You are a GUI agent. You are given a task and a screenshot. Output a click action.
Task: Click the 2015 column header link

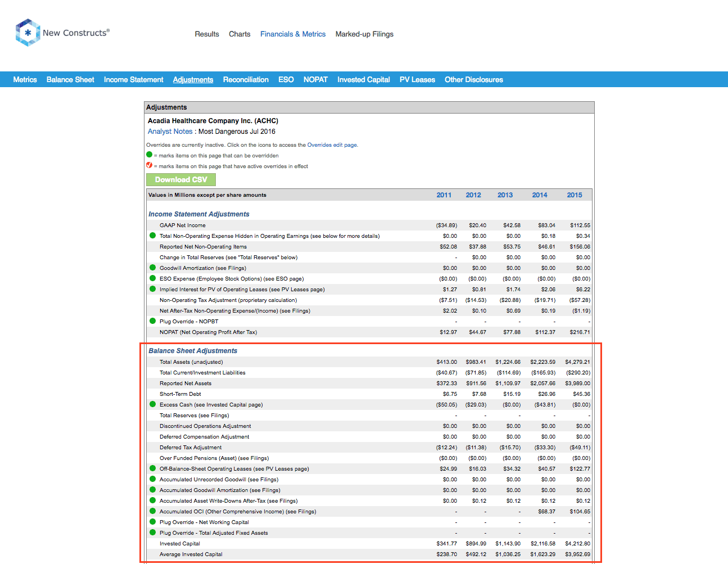pyautogui.click(x=575, y=195)
